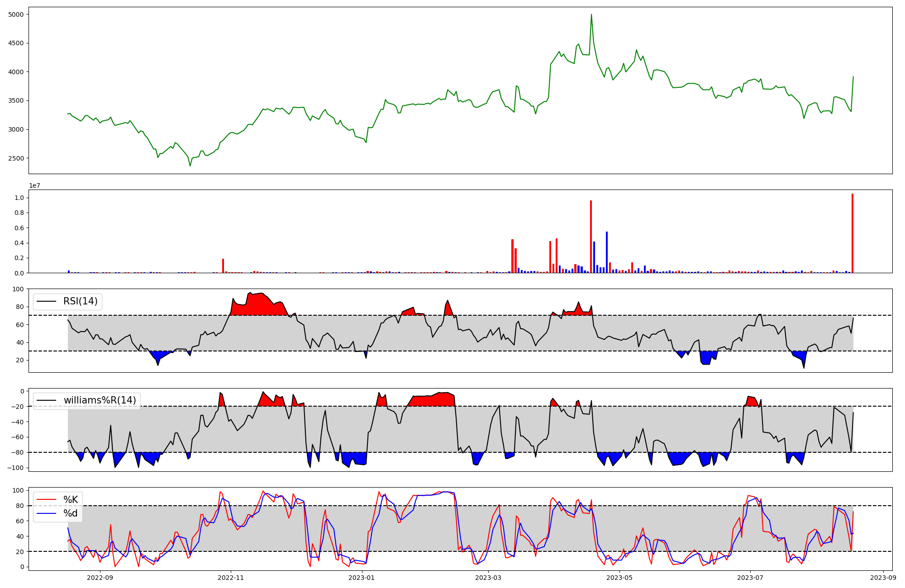Click the 2023-01 x-axis date label

tap(362, 578)
